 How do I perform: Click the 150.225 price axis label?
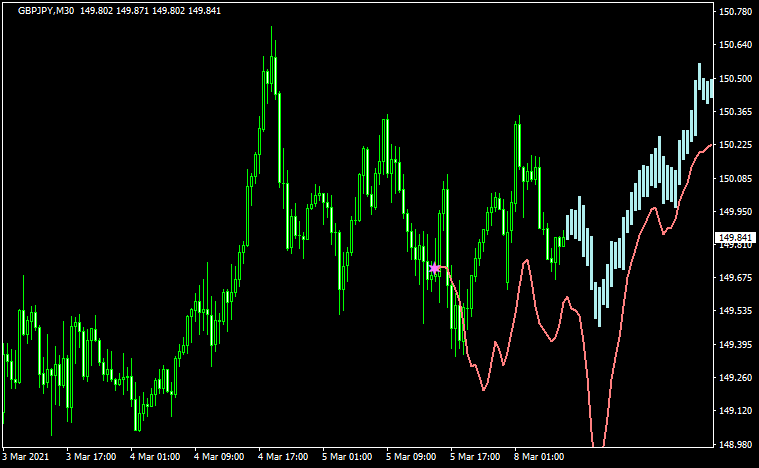click(735, 145)
